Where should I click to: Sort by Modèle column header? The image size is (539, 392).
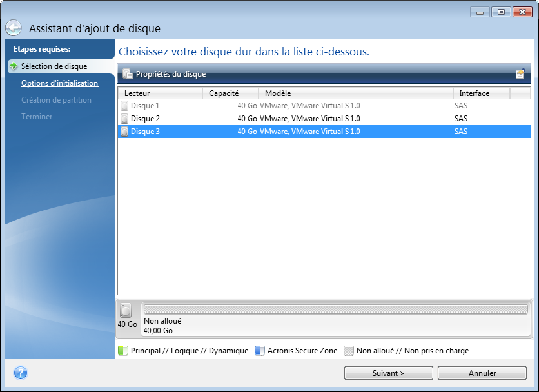(x=355, y=93)
